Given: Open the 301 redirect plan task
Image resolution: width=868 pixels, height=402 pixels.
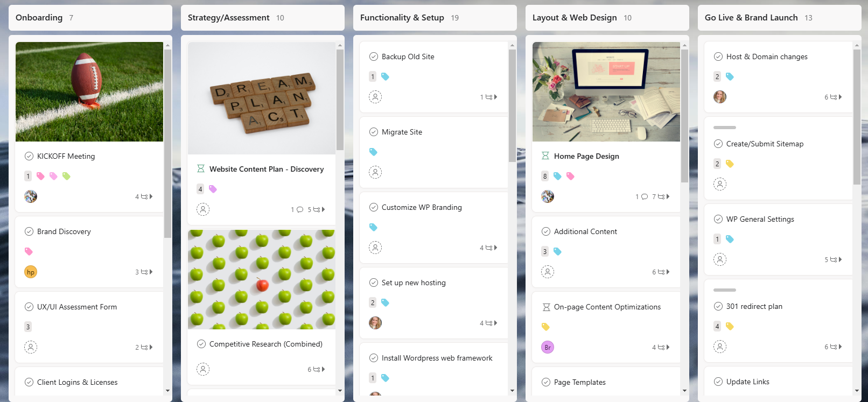Looking at the screenshot, I should pyautogui.click(x=754, y=306).
